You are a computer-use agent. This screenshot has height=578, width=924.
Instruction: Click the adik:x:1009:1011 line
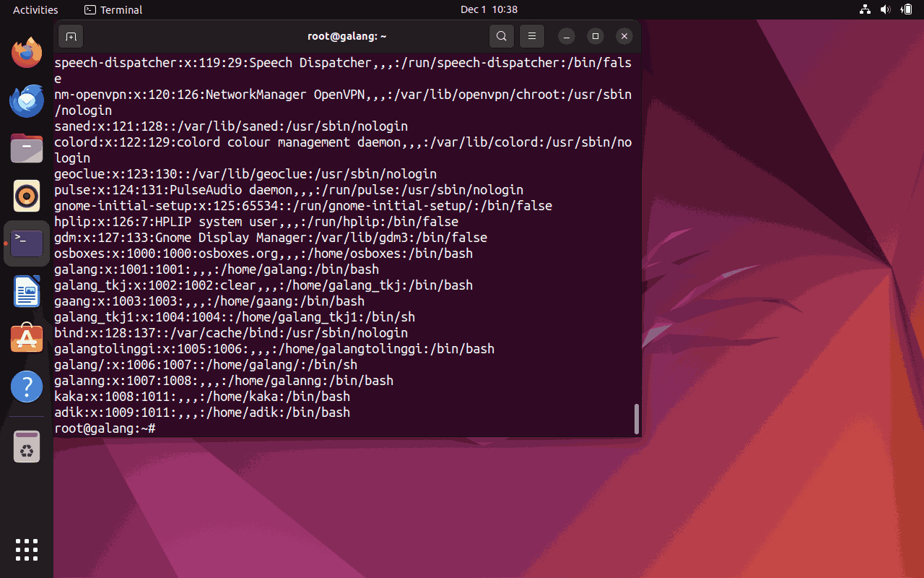pos(202,413)
